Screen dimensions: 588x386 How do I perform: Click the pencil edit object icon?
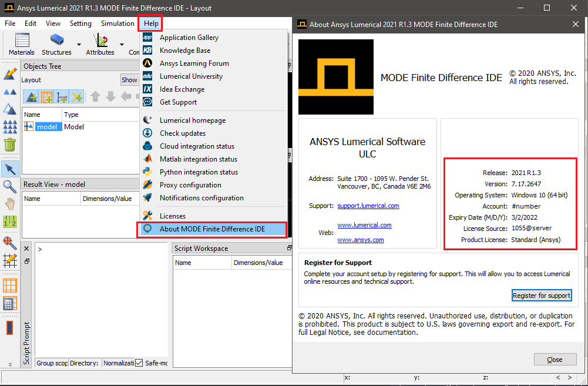click(x=10, y=74)
